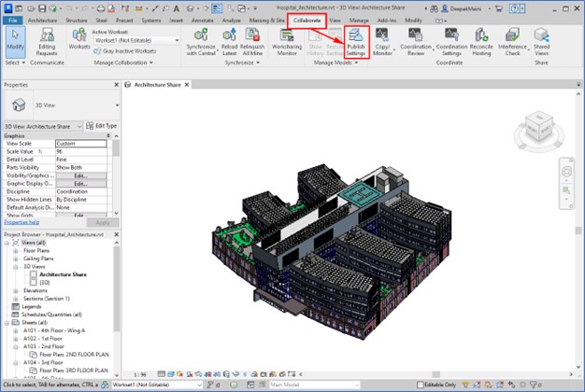Open the File menu
Screen dimensions: 585x392
pos(12,19)
